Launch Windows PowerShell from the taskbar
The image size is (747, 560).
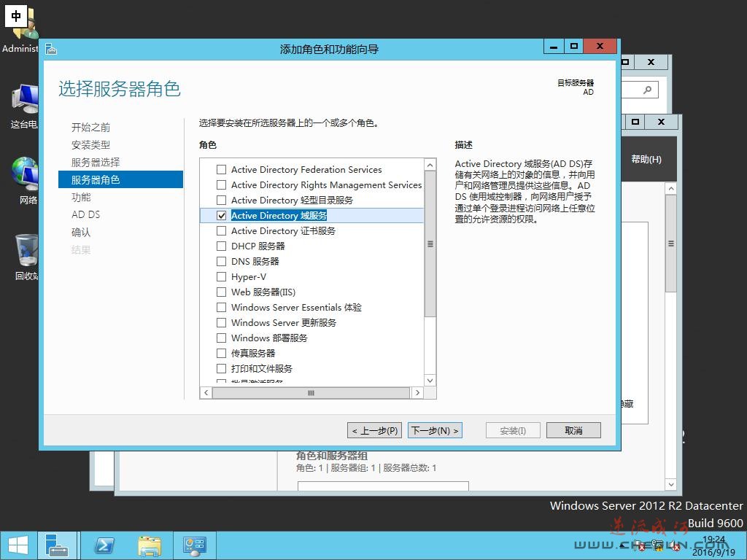tap(104, 545)
